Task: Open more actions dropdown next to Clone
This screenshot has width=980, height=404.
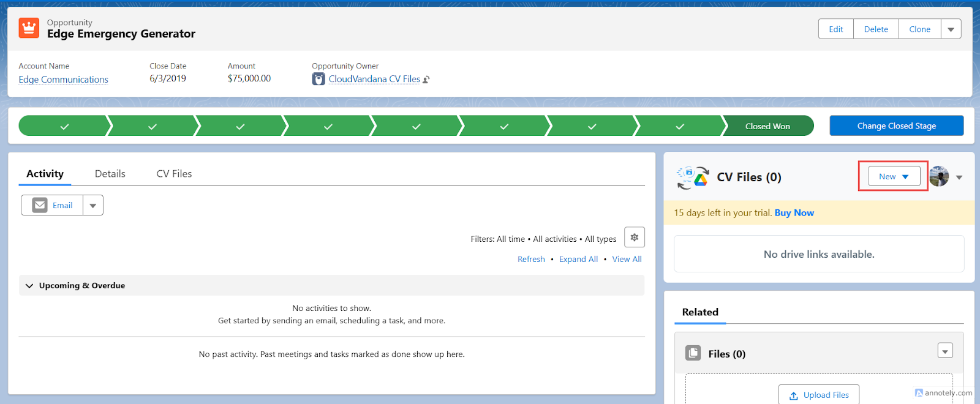Action: click(951, 29)
